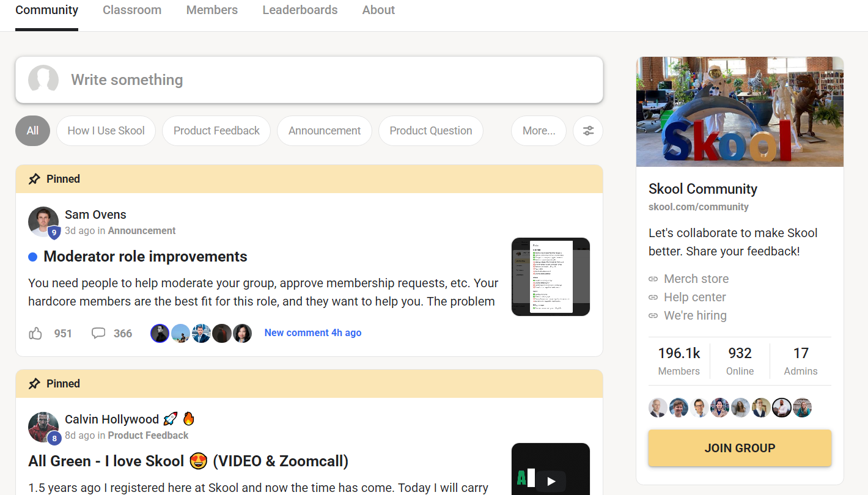Click the pin icon on Calvin Hollywood's post
Viewport: 868px width, 495px height.
35,384
